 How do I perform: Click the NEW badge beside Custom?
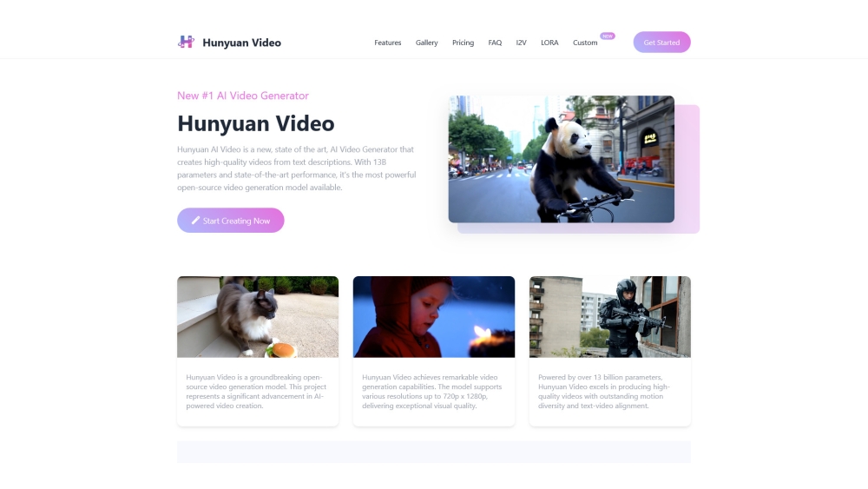(608, 36)
